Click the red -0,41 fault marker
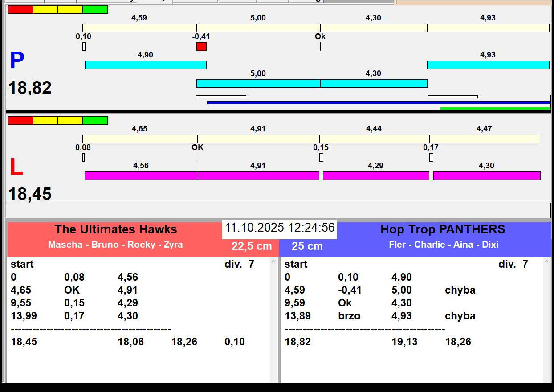Image resolution: width=554 pixels, height=392 pixels. pyautogui.click(x=201, y=46)
